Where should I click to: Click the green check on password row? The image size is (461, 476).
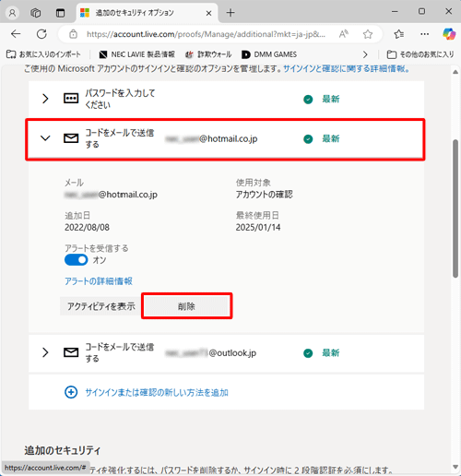pos(308,100)
